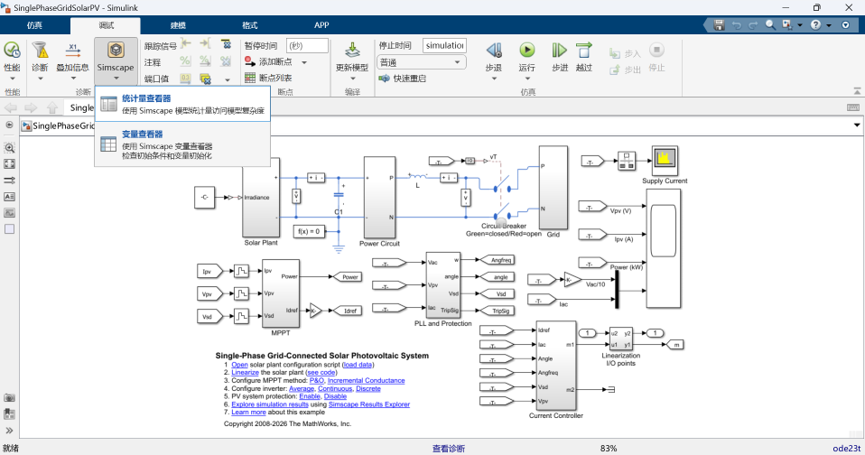Switch to the APP ribbon tab

click(x=321, y=25)
